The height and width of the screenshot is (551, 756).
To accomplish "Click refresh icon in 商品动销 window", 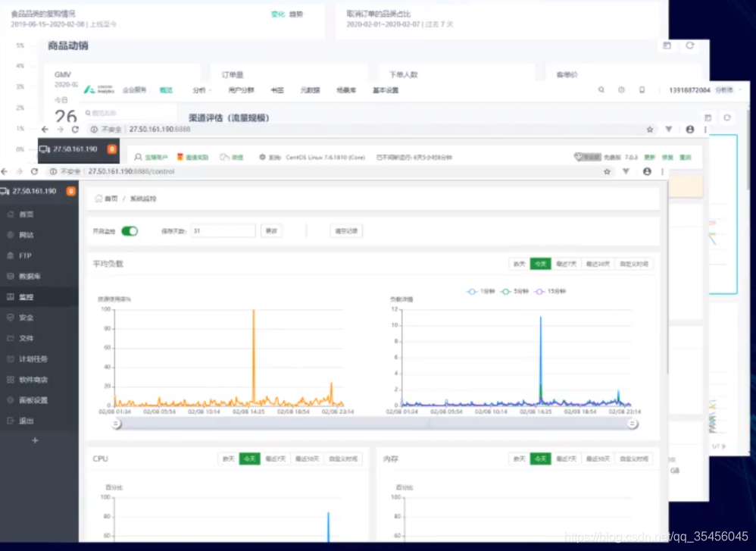I will tap(690, 45).
